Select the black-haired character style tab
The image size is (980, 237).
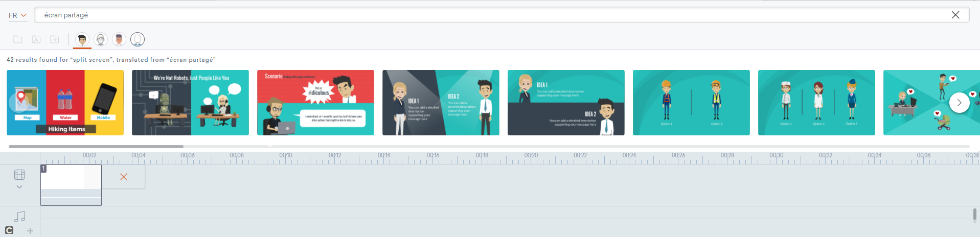tap(82, 39)
